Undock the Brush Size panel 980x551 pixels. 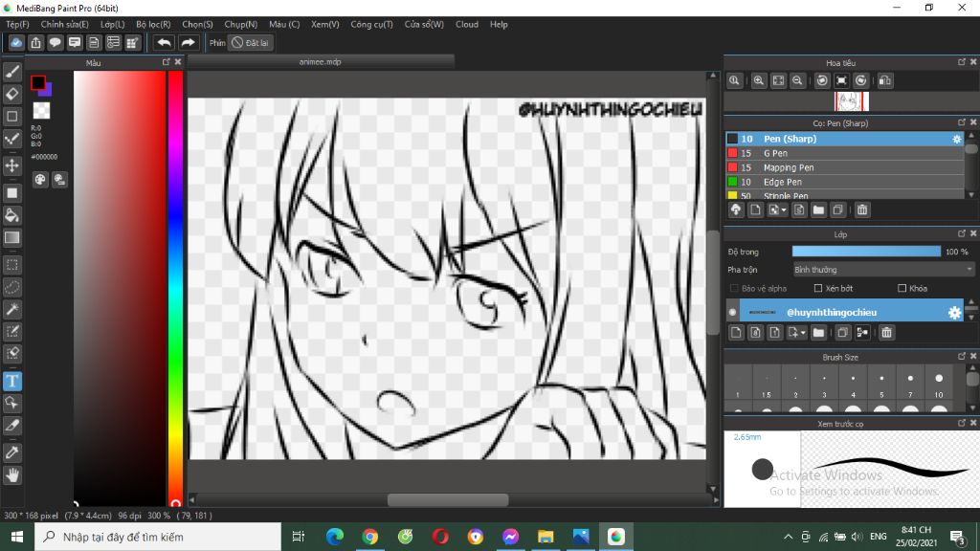pos(962,356)
